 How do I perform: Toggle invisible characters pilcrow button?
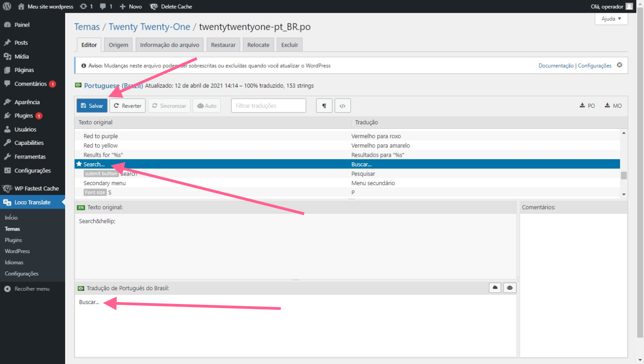coord(324,105)
